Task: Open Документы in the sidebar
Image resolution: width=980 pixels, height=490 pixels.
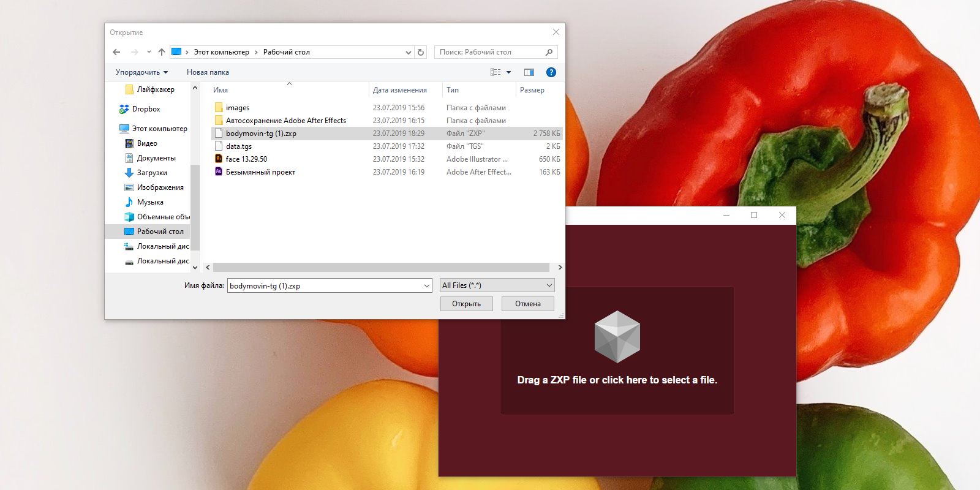Action: coord(151,158)
